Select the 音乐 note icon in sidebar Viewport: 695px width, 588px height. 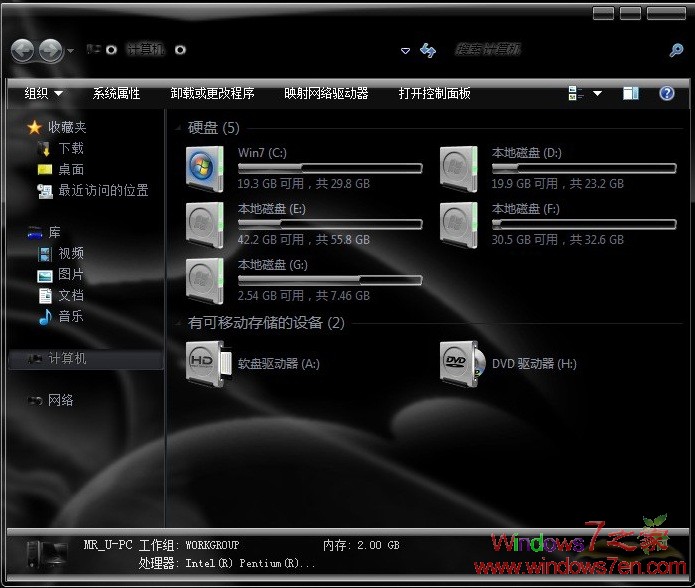click(45, 316)
